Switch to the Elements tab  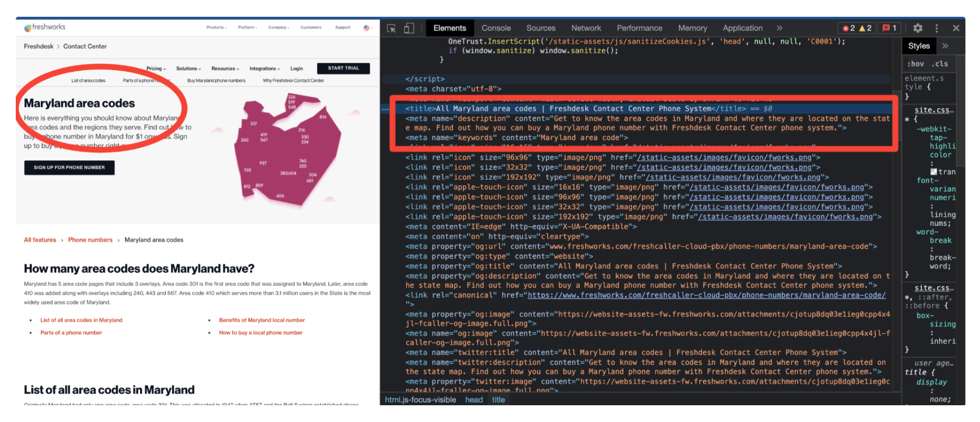point(450,28)
